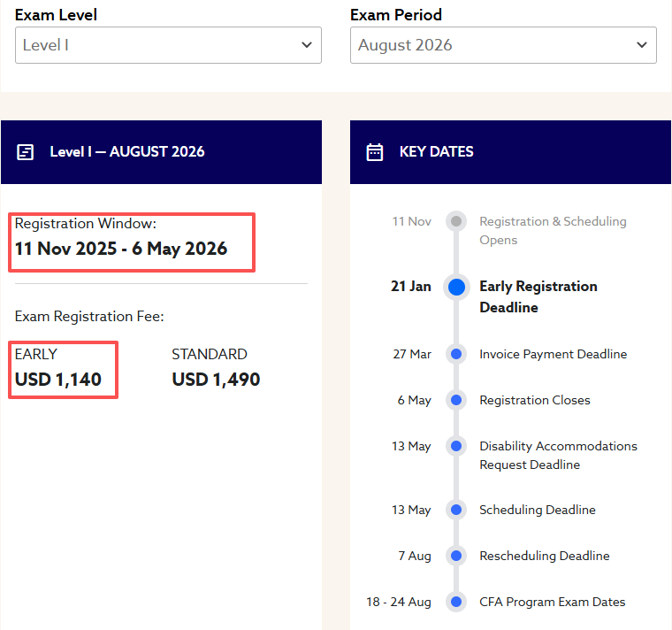Click the 27 Mar invoice payment dot

tap(456, 354)
